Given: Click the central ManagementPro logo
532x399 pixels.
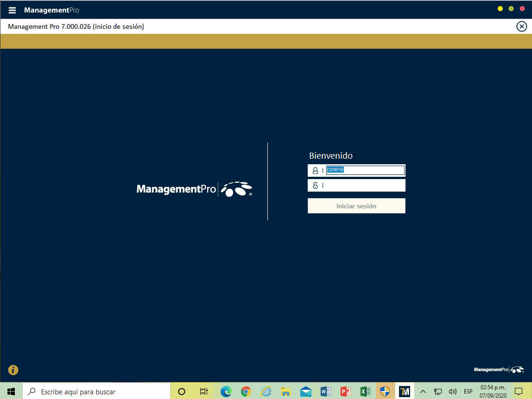Looking at the screenshot, I should click(x=194, y=189).
